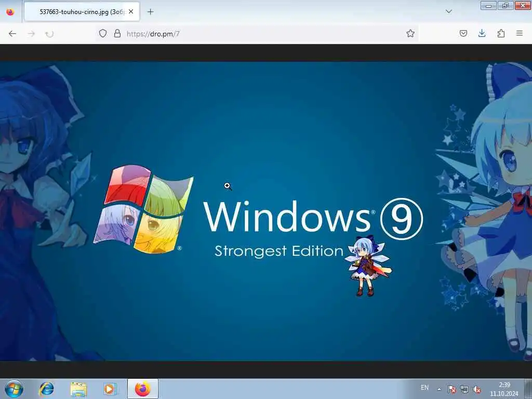532x399 pixels.
Task: Switch to Firefox taskbar button
Action: tap(143, 389)
